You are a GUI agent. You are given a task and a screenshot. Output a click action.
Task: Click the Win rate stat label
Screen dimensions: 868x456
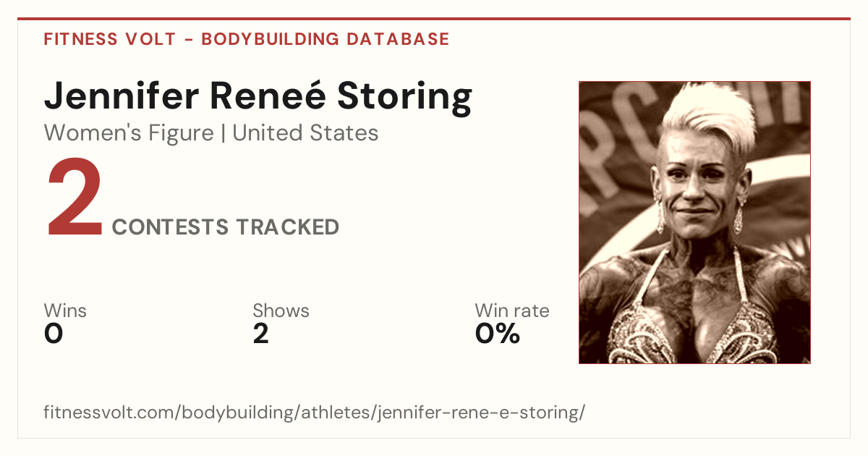coord(512,311)
